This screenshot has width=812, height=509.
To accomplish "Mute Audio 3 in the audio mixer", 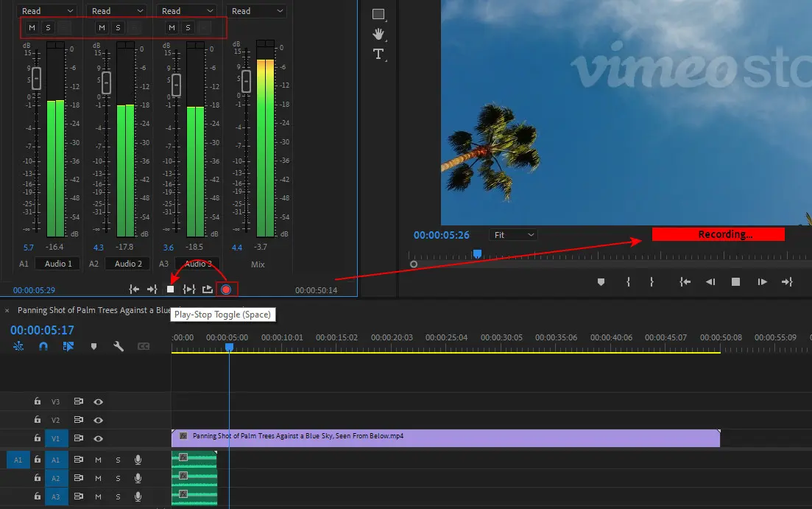I will pos(172,27).
